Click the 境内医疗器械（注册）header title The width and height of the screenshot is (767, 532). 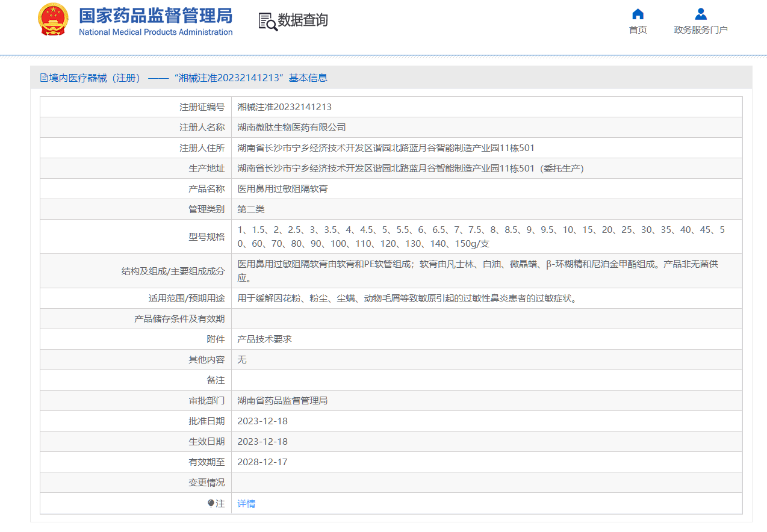tap(95, 78)
